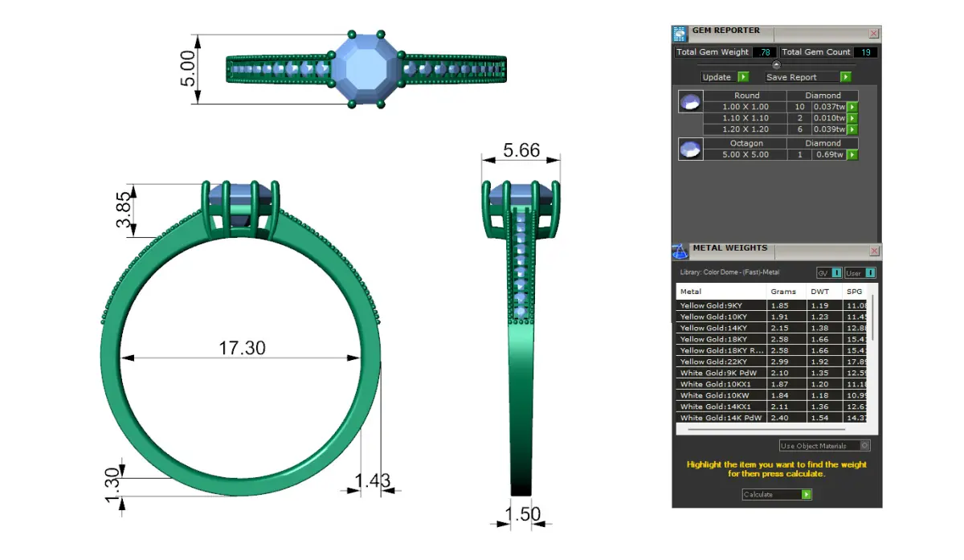Select the White Gold:10KW row

(773, 395)
